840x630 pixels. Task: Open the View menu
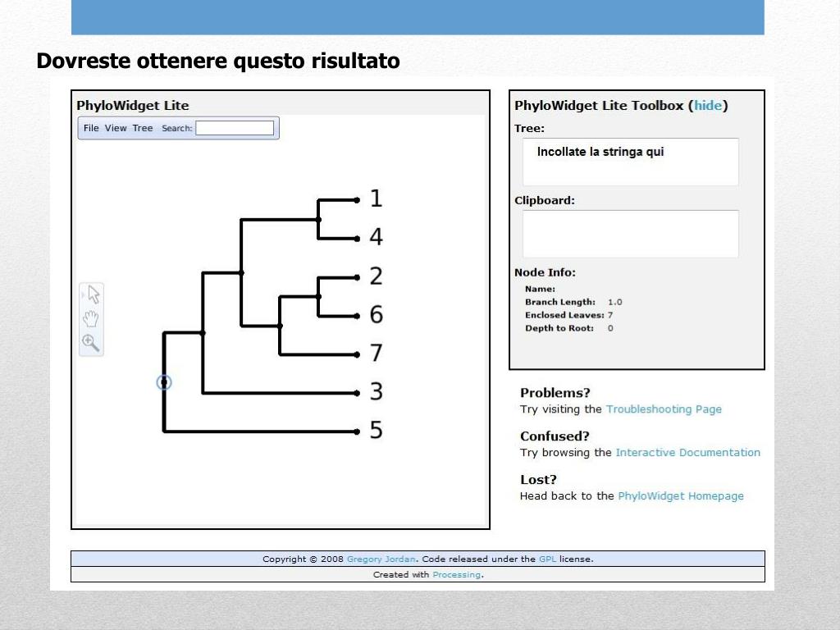click(116, 128)
